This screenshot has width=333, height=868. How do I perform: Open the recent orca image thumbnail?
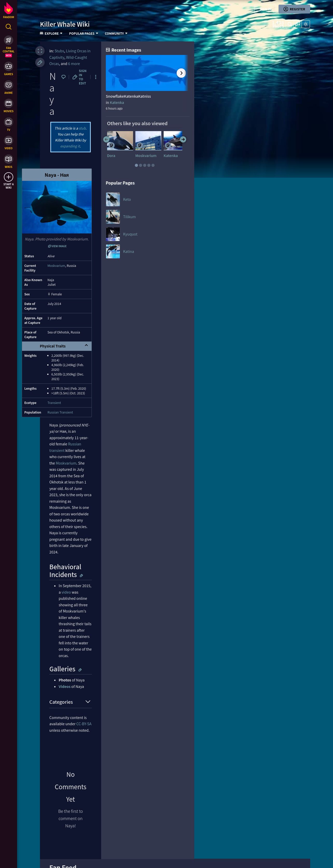pyautogui.click(x=147, y=73)
